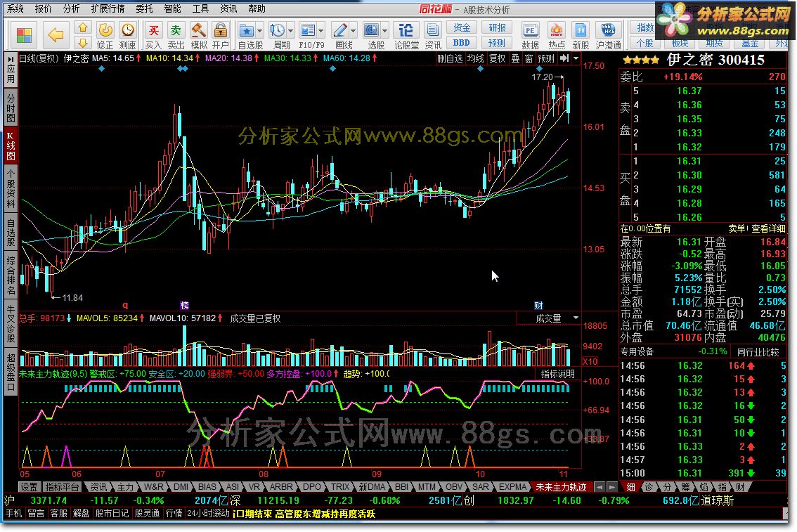Screen dimensions: 797x532
Task: Go back with the yellow left arrow
Action: (56, 35)
